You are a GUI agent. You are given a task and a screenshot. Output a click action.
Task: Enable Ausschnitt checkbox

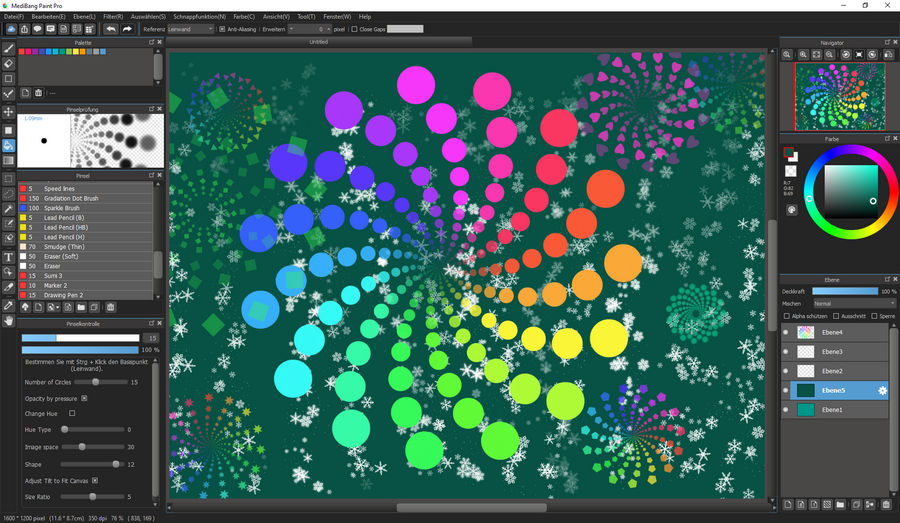click(x=836, y=316)
